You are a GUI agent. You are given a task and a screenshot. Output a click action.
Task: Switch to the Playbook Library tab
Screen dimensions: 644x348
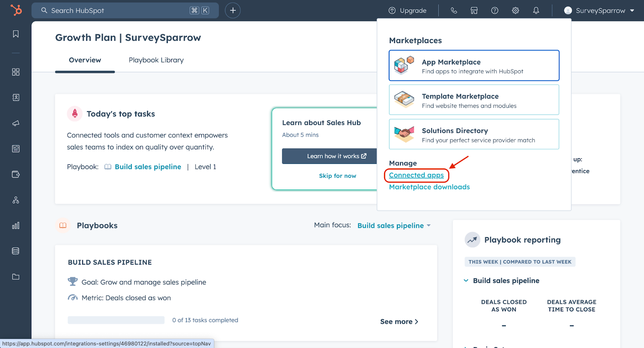point(156,60)
